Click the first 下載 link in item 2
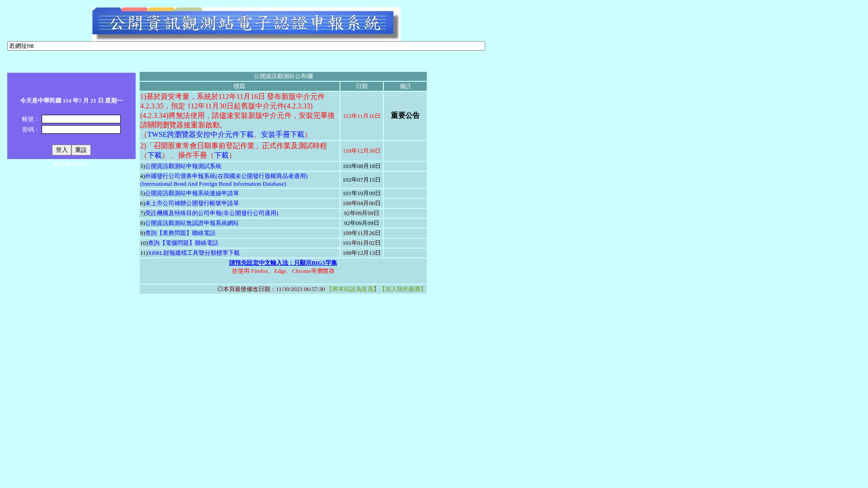 tap(155, 155)
